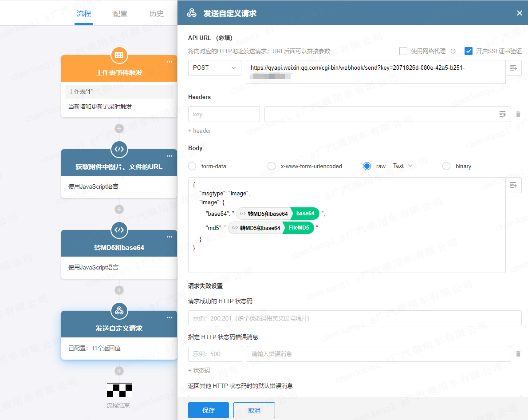Image resolution: width=528 pixels, height=420 pixels.
Task: Uncheck 开启SSL证书验证 checkbox
Action: [x=469, y=51]
